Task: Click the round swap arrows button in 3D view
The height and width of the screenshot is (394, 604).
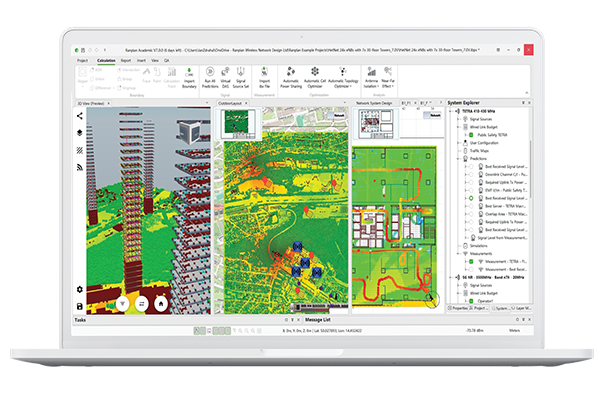Action: (x=141, y=303)
